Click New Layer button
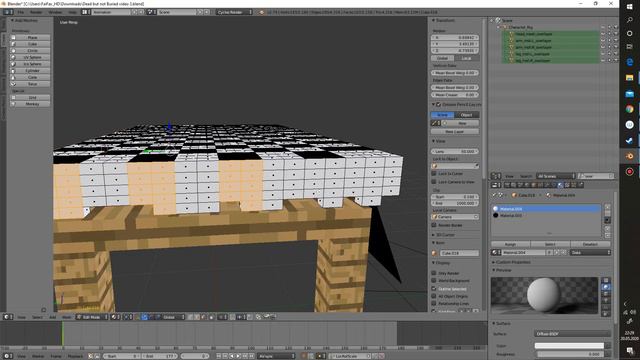 (455, 131)
